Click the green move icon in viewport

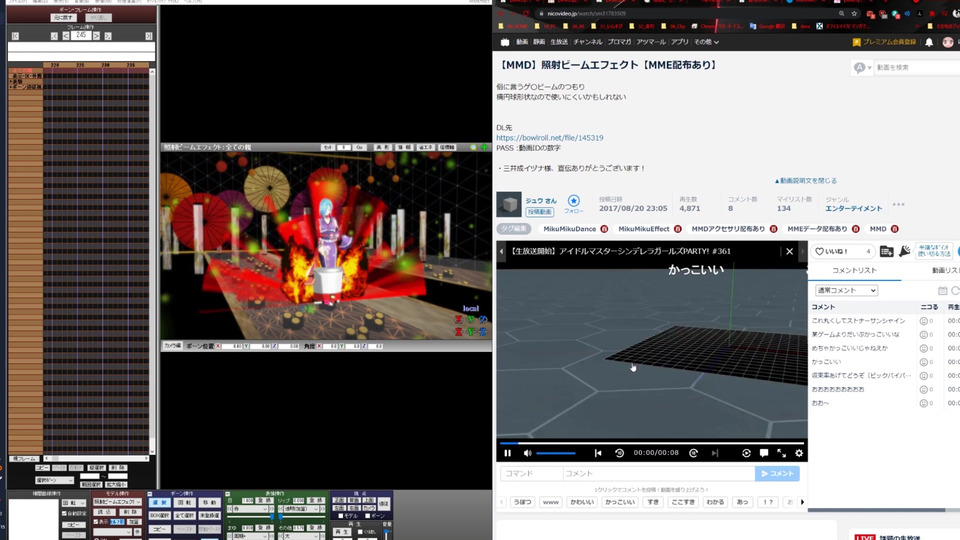pyautogui.click(x=484, y=148)
